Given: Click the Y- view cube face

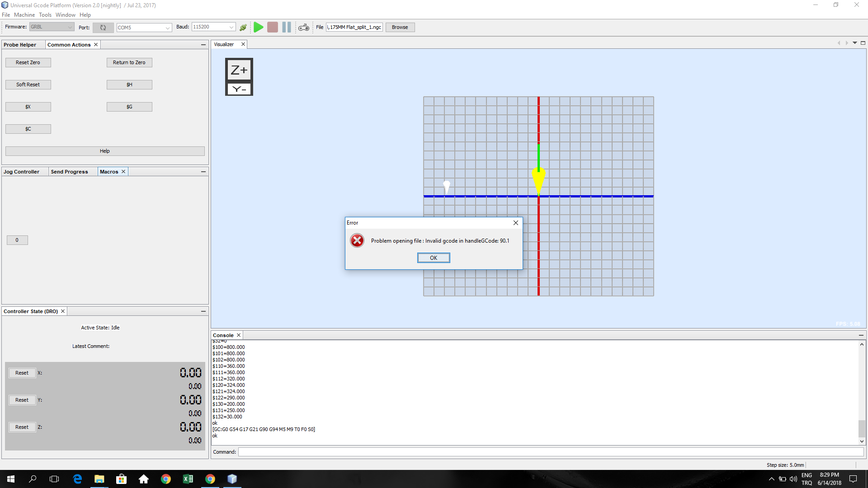Looking at the screenshot, I should click(239, 89).
